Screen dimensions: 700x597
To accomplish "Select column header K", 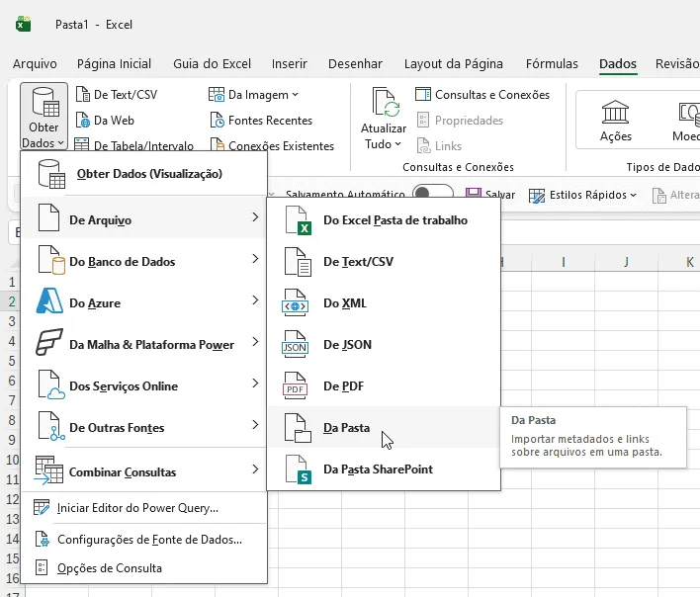I will [679, 262].
